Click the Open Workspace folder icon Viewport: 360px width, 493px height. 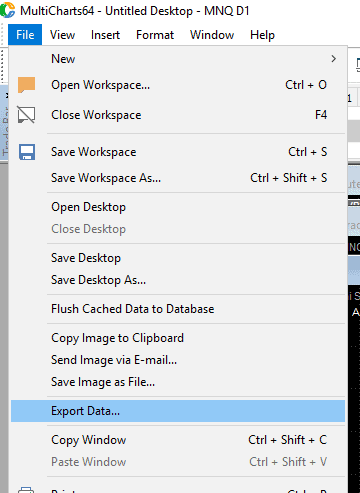coord(27,85)
